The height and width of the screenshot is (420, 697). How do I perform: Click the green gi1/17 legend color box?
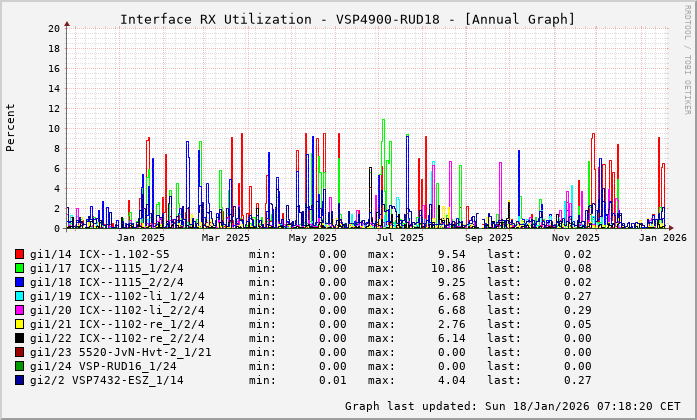tap(20, 268)
